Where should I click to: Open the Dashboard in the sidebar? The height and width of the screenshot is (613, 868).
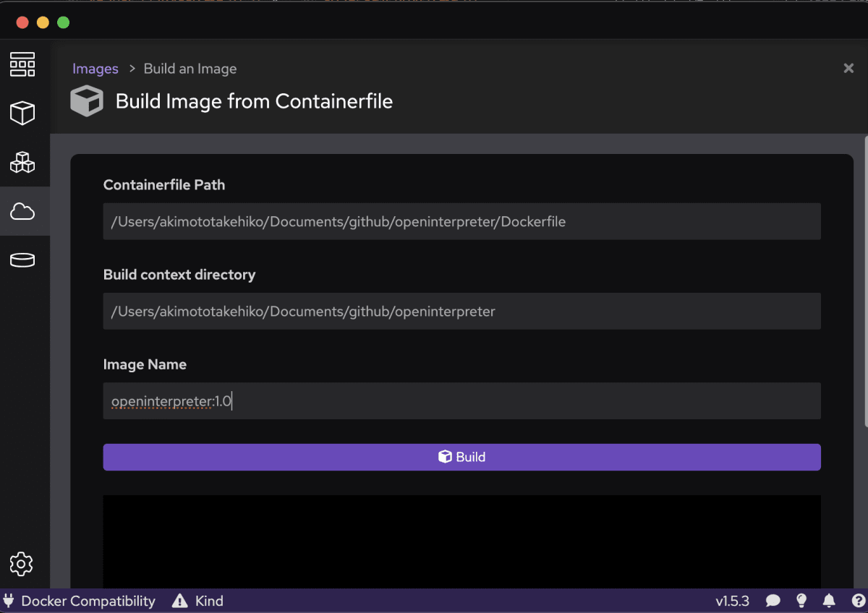22,65
